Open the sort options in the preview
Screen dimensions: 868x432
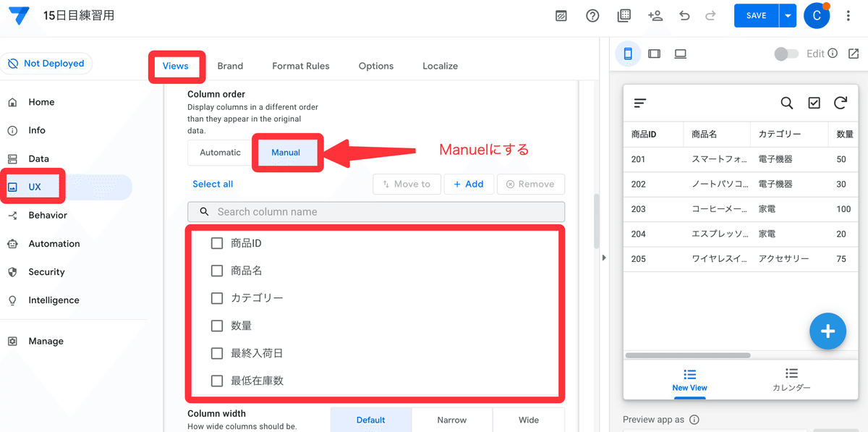pos(639,103)
